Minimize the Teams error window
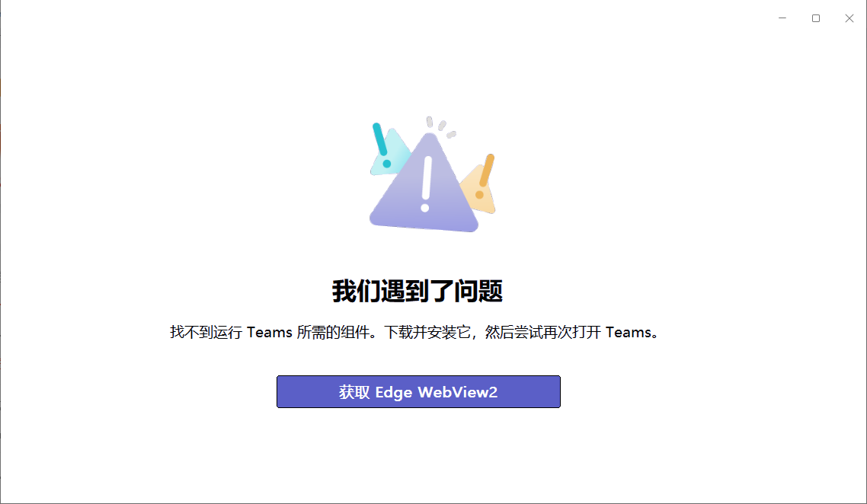 coord(782,18)
